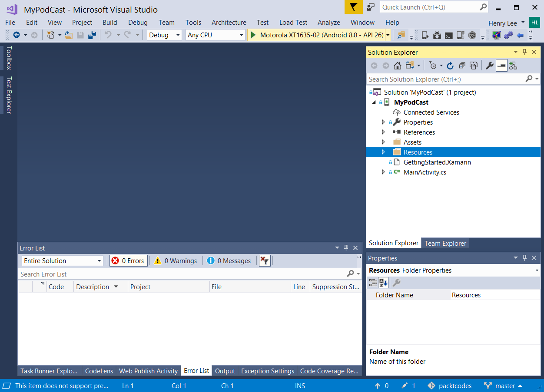Switch to the Output tab
Screen dimensions: 544x392
[x=225, y=371]
